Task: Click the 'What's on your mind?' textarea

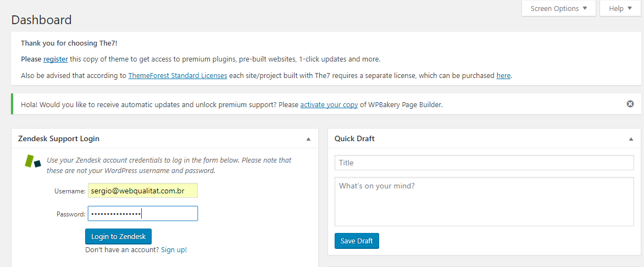Action: [484, 201]
